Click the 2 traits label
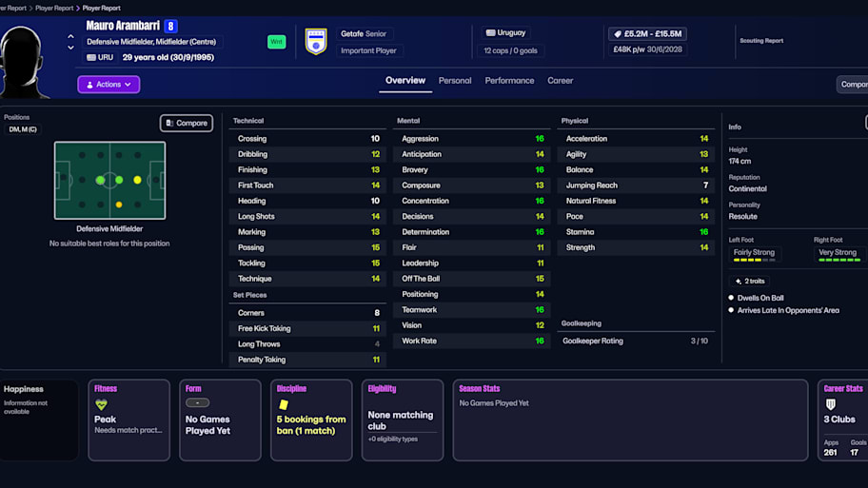 point(750,282)
